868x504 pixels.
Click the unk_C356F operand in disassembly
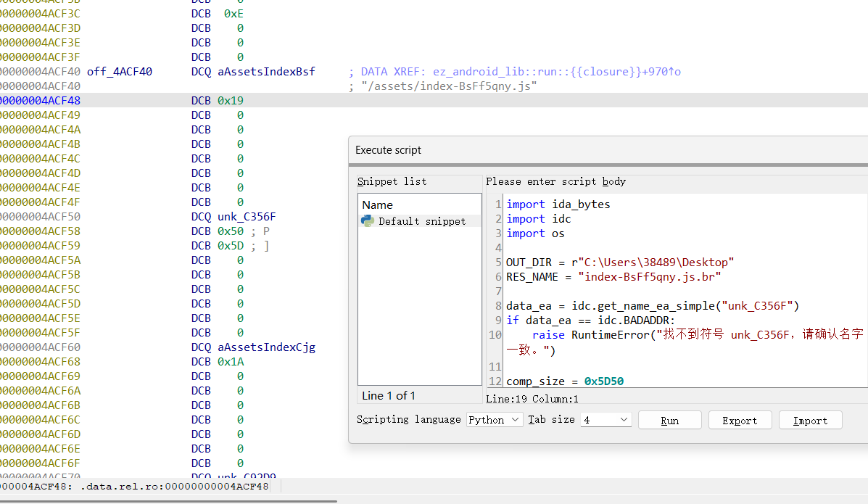[247, 217]
